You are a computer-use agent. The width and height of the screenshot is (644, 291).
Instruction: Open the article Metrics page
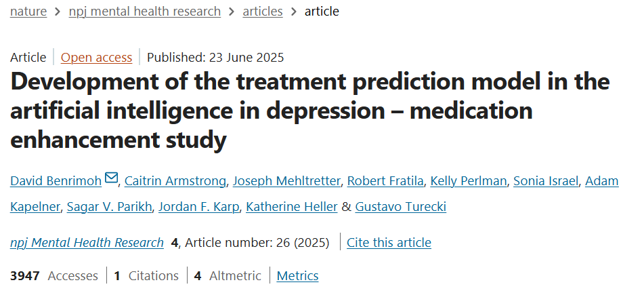point(298,276)
